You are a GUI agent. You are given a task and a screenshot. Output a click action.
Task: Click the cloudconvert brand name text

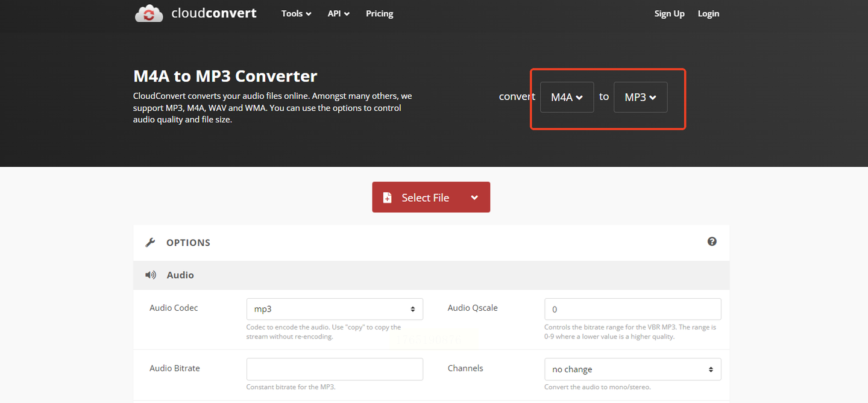coord(214,13)
